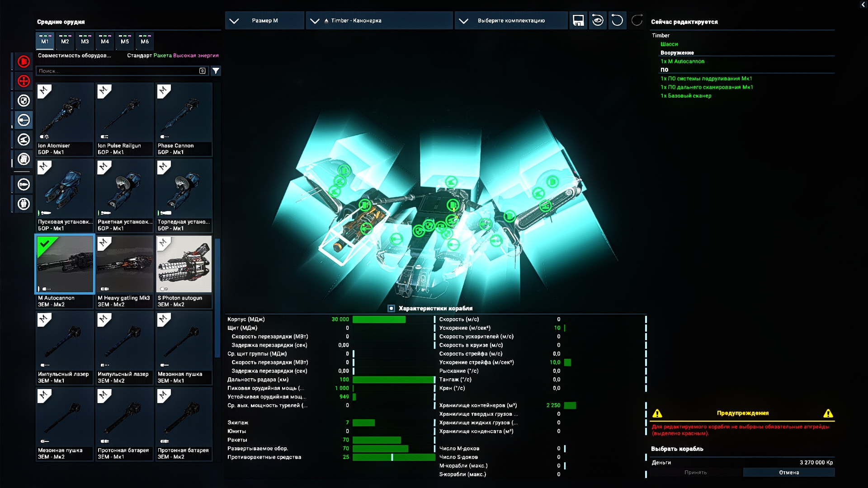
Task: Select Мезонная пушка ЗЕМ - Мк1 card
Action: coord(184,348)
